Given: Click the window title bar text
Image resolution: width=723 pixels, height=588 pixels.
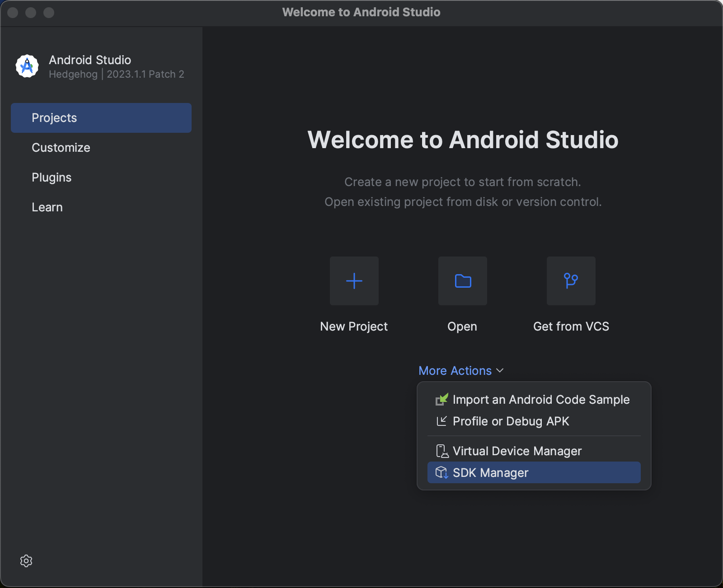Looking at the screenshot, I should pyautogui.click(x=361, y=12).
